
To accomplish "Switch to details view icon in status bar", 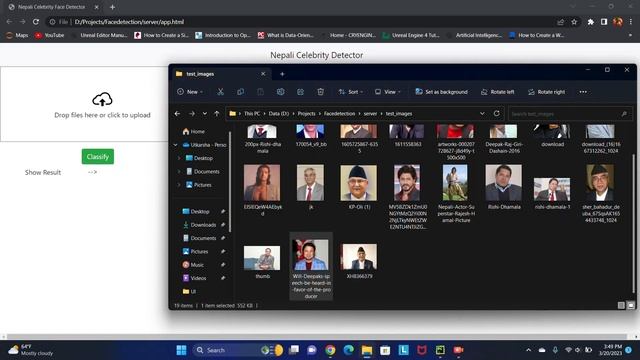I will (621, 305).
